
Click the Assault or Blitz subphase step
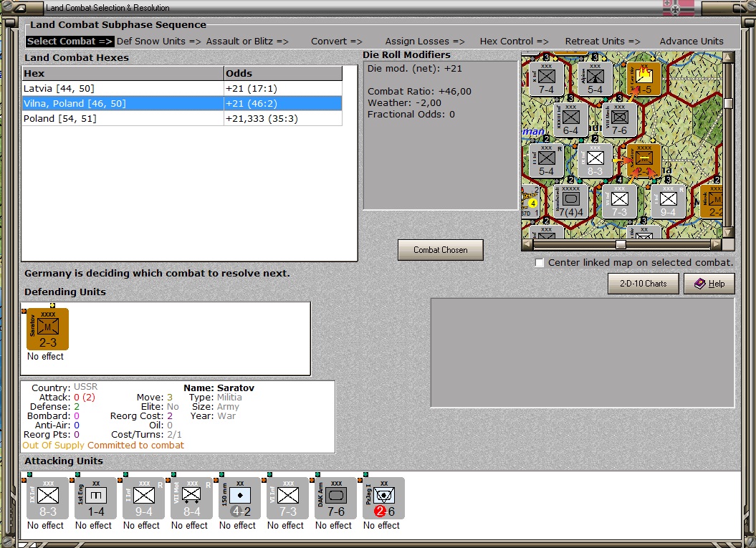pyautogui.click(x=247, y=42)
